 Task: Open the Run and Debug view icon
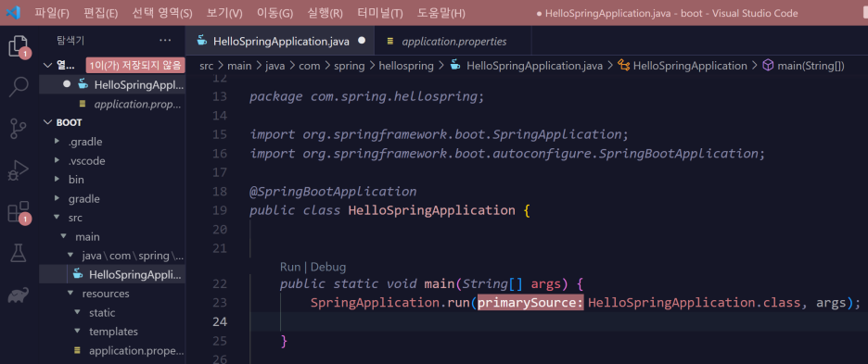coord(19,170)
